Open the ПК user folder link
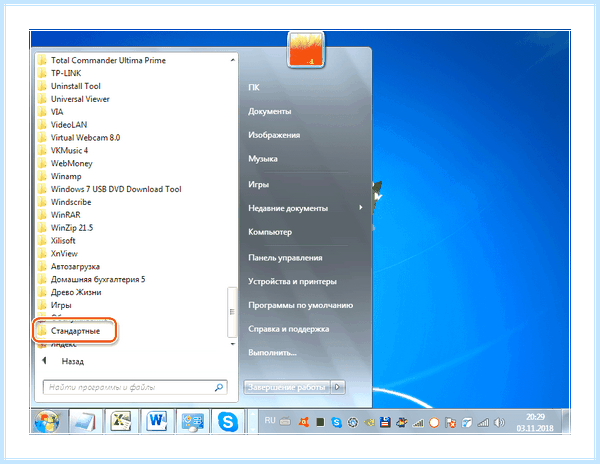Screen dimensions: 600x464 click(254, 88)
